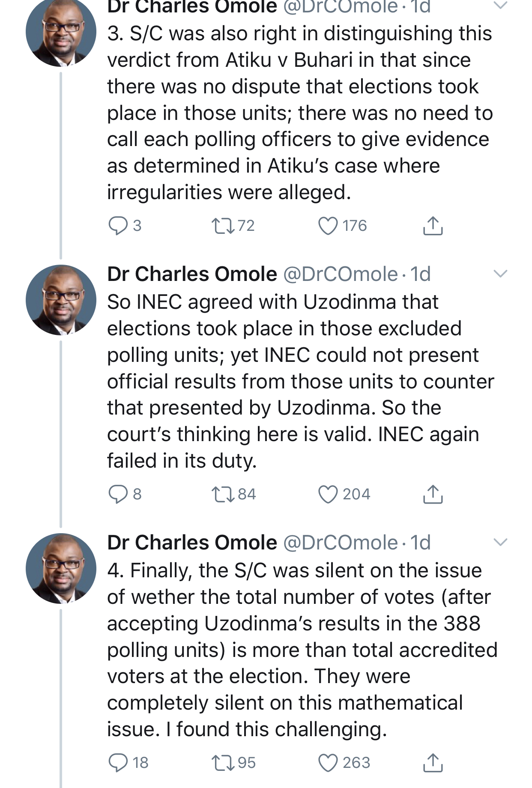Reply to the tweet with 8 replies
This screenshot has width=532, height=788.
click(118, 494)
